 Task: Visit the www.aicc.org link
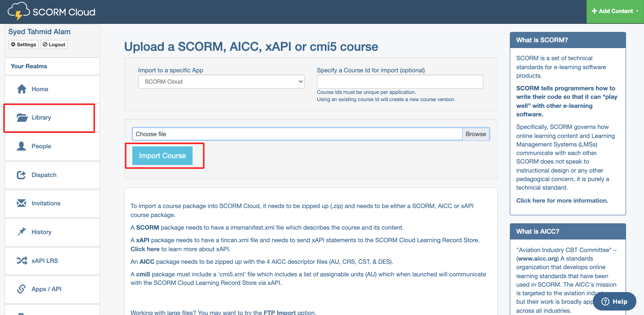point(537,258)
